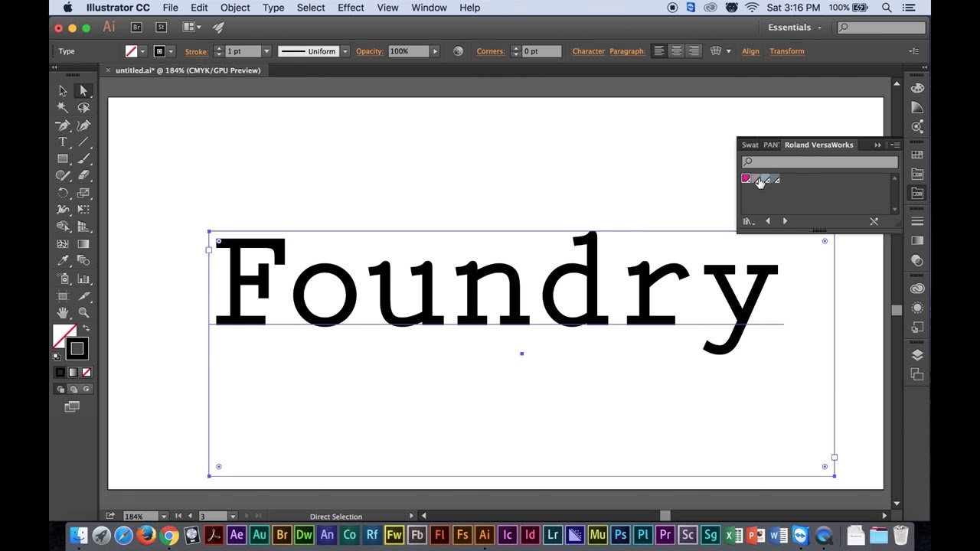Select the Lasso tool
The width and height of the screenshot is (980, 551).
tap(83, 108)
